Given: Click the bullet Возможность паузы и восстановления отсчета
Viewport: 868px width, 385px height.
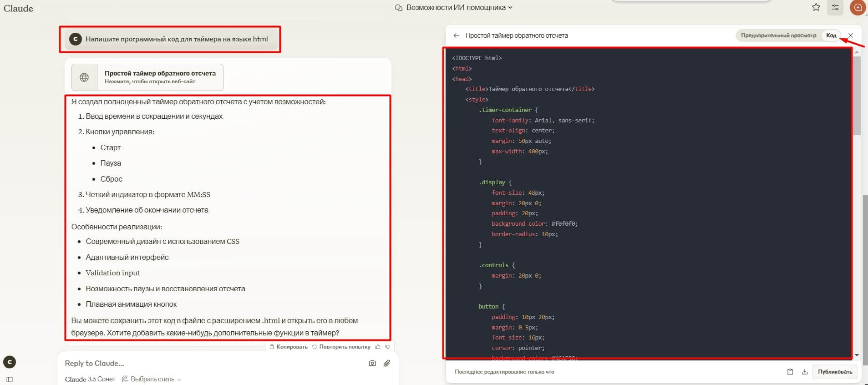Looking at the screenshot, I should pos(165,289).
